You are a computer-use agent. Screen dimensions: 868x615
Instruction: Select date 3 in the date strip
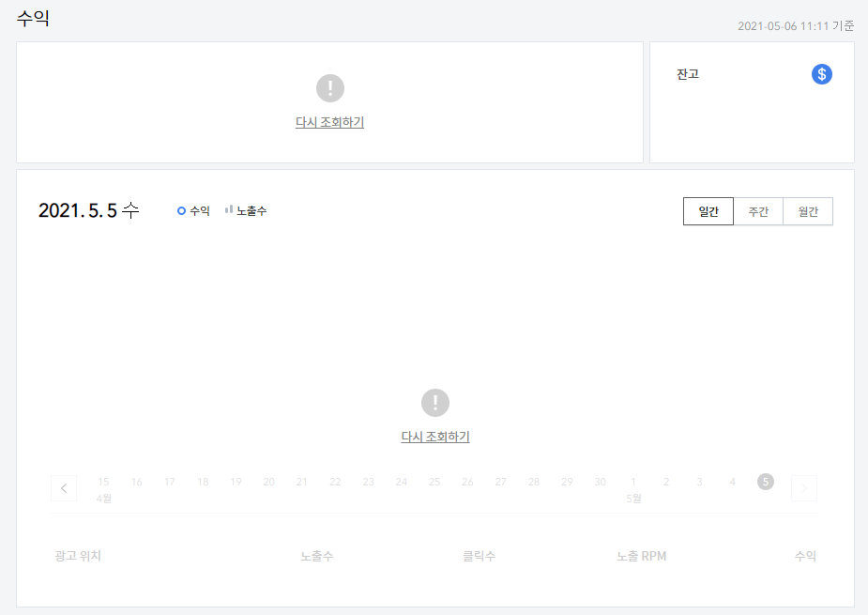tap(700, 482)
